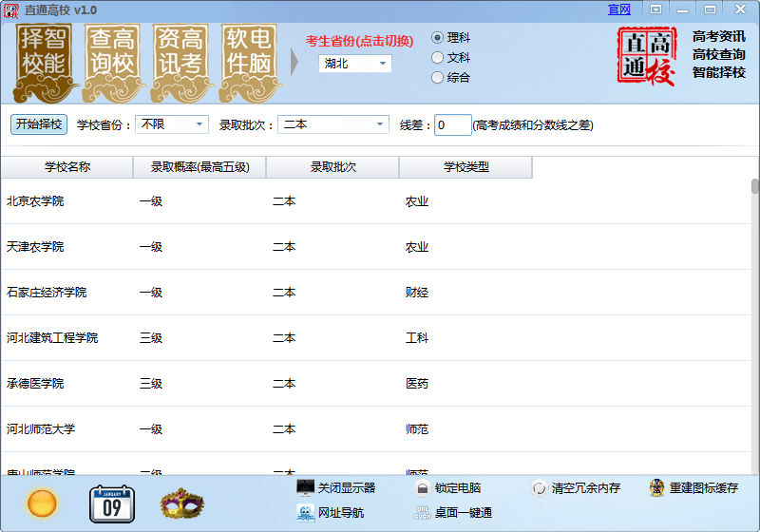The height and width of the screenshot is (532, 760).
Task: Open the calendar icon showing 09
Action: coord(112,503)
